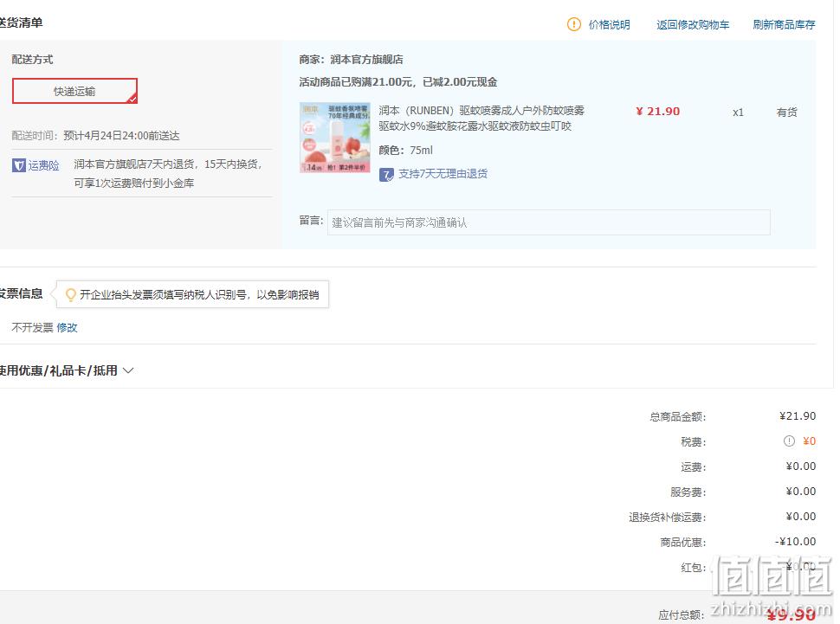
Task: Click 支持7天无理由退货 link
Action: (443, 174)
